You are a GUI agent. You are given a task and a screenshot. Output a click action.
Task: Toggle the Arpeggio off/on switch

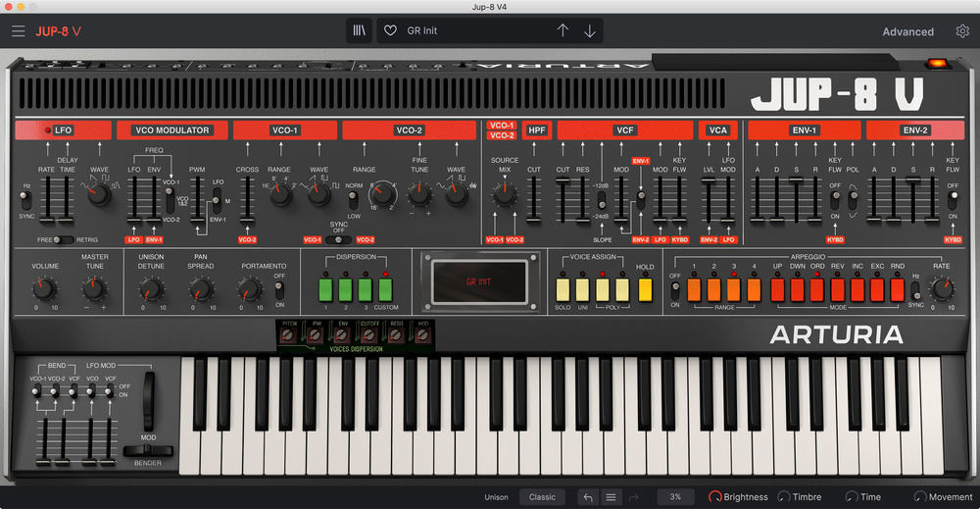click(674, 290)
